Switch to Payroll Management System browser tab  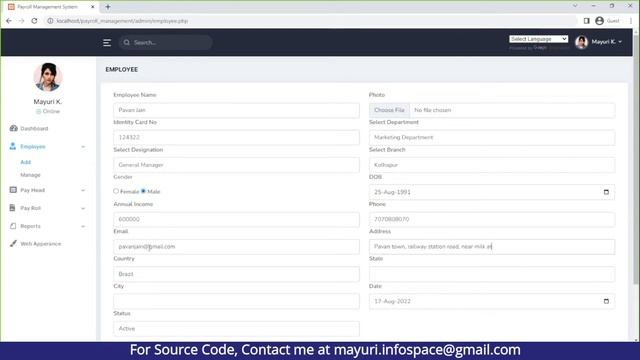click(x=51, y=7)
